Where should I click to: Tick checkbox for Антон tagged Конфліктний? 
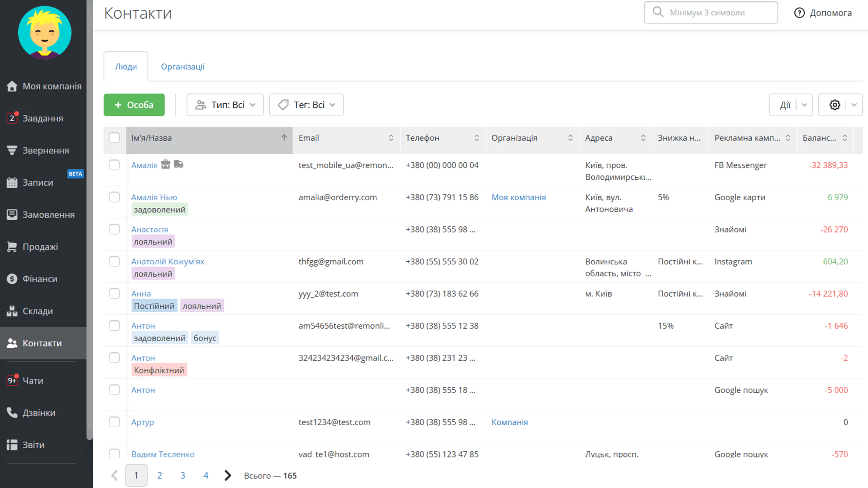coord(114,358)
